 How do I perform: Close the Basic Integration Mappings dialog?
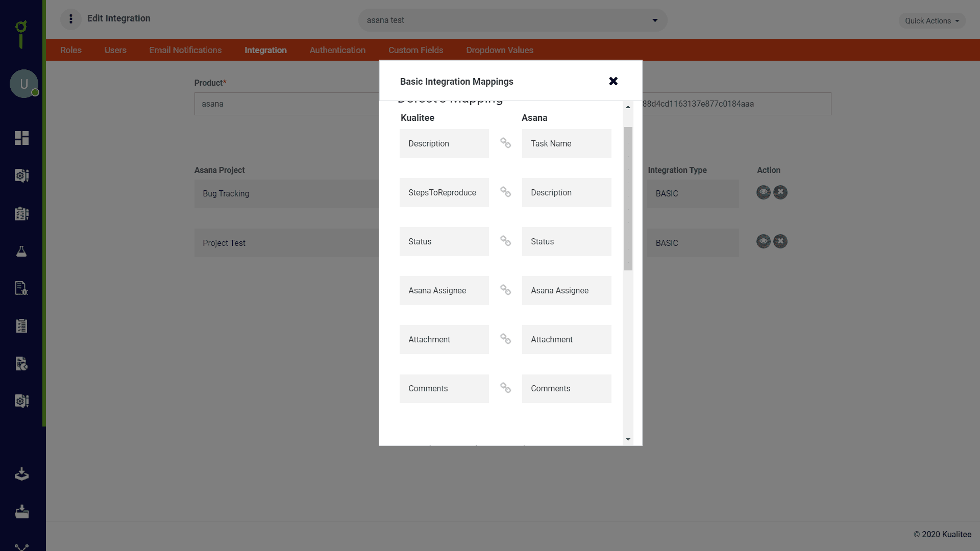614,81
